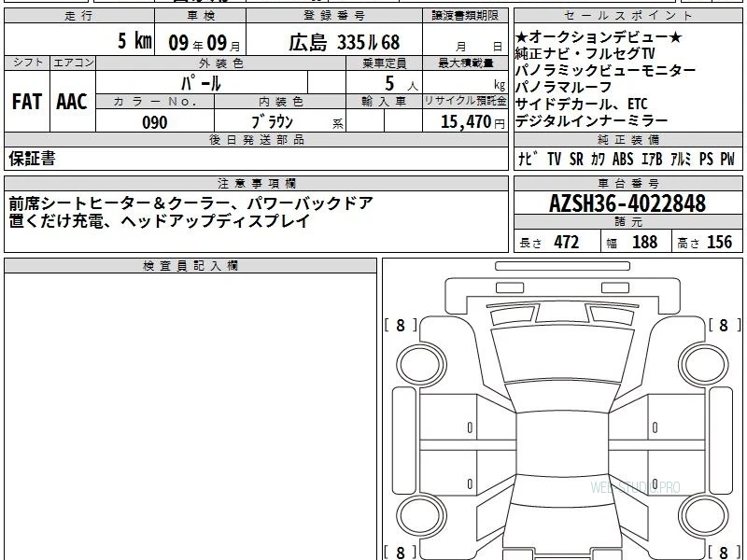Click the ABS equipment code
The height and width of the screenshot is (560, 747).
point(623,159)
